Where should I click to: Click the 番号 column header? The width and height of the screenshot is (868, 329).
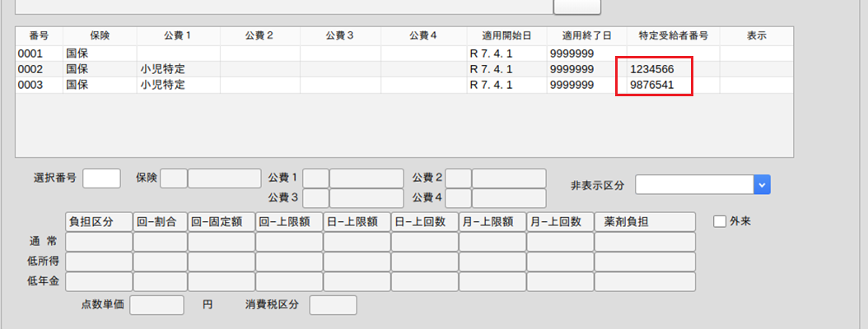point(39,36)
